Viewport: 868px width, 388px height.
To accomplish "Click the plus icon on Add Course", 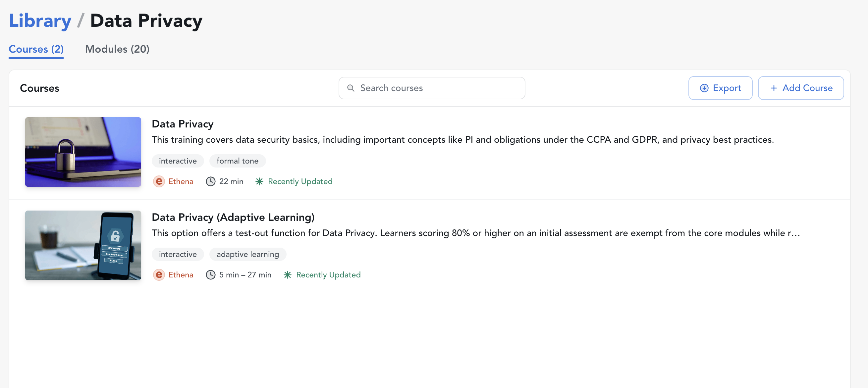I will [774, 88].
